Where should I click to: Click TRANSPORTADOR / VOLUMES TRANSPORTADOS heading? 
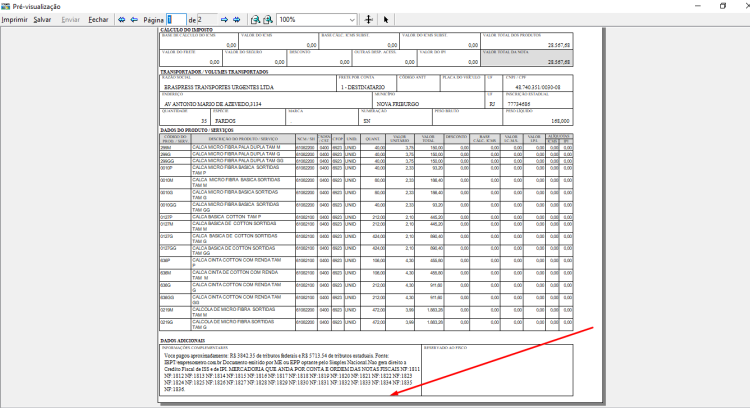pyautogui.click(x=214, y=72)
